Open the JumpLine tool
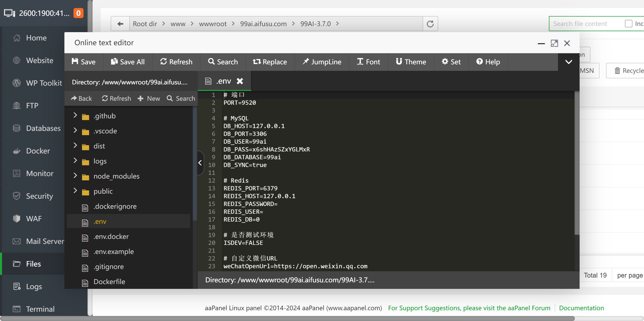Screen dimensions: 644x321 pyautogui.click(x=322, y=62)
